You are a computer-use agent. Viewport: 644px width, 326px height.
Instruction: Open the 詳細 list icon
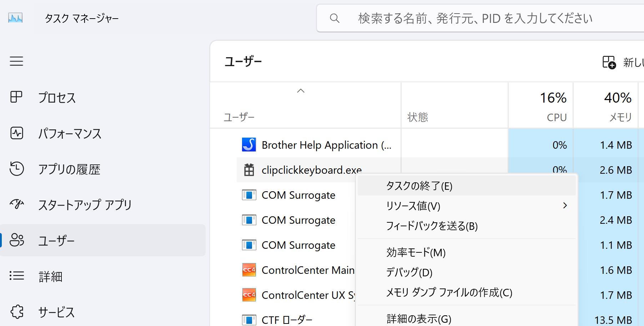(16, 276)
